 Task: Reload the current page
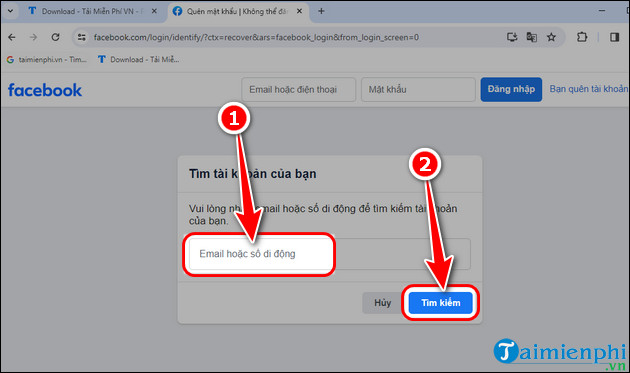pyautogui.click(x=55, y=37)
